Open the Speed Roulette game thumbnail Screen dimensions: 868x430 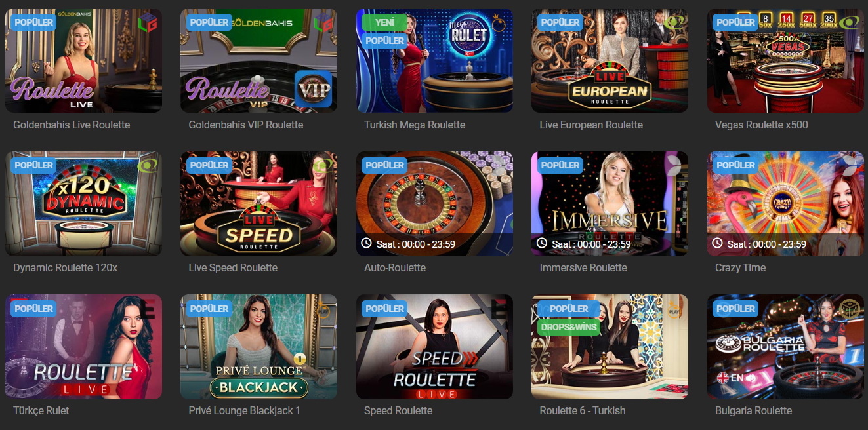(434, 346)
